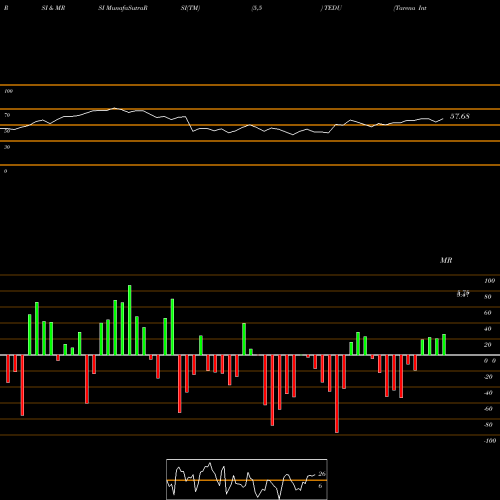Click the MR axis label "40"
The height and width of the screenshot is (500, 500).
(x=488, y=329)
